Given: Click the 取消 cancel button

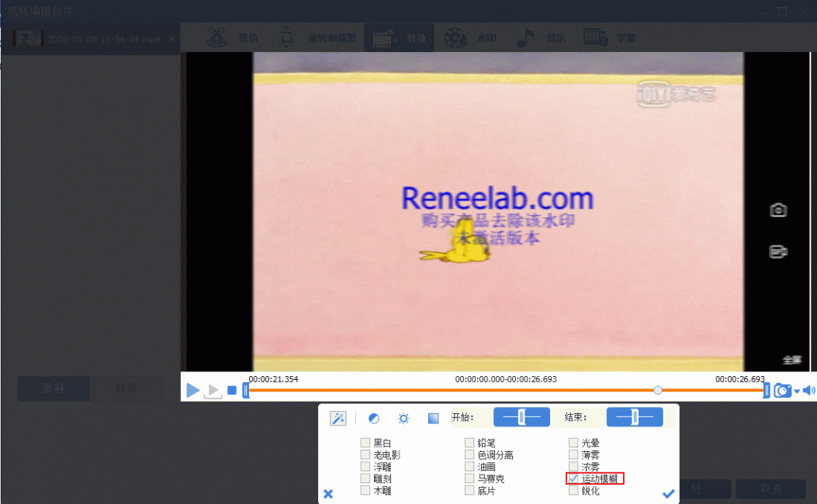Looking at the screenshot, I should click(x=770, y=489).
